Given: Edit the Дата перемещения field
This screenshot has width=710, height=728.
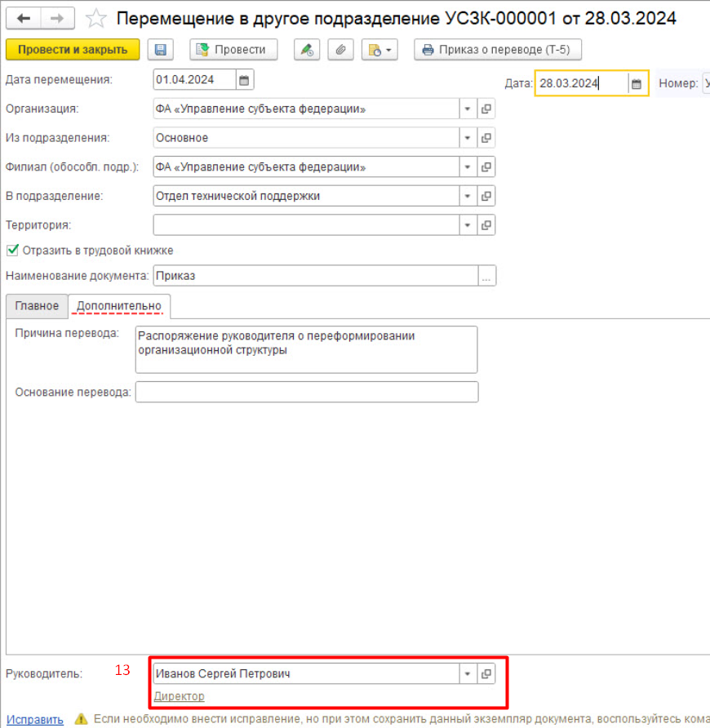Looking at the screenshot, I should coord(194,80).
